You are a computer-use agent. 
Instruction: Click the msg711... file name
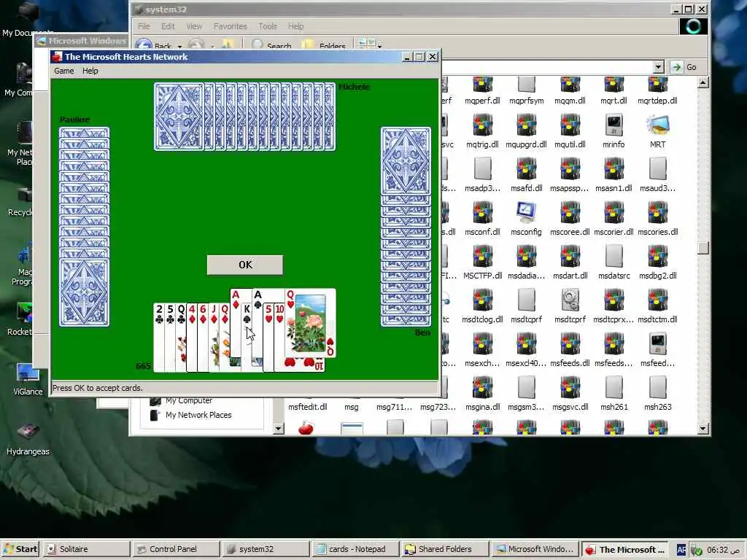[x=395, y=407]
